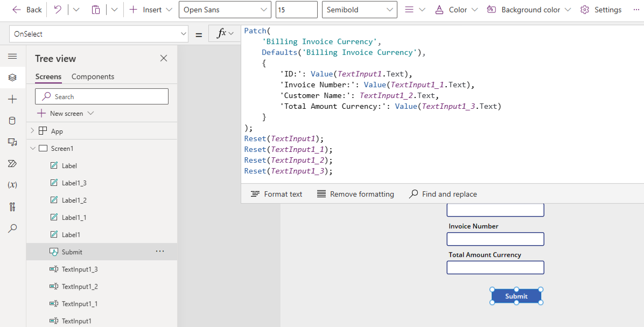Open the font family dropdown
This screenshot has height=327, width=644.
point(225,9)
